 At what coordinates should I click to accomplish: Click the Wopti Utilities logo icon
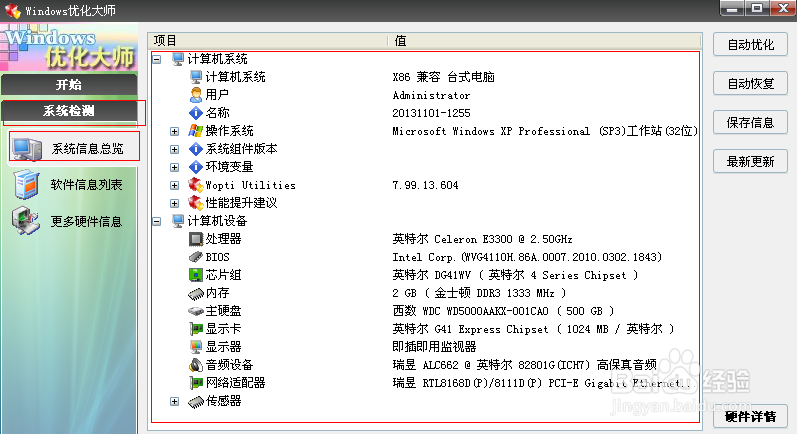196,185
